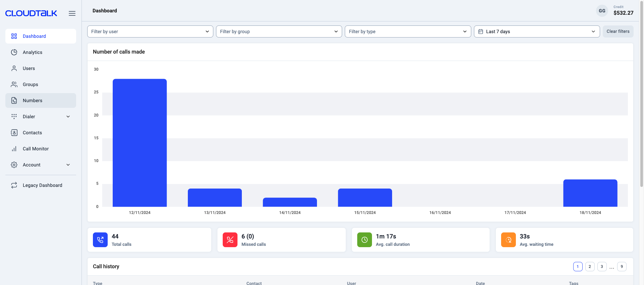Image resolution: width=644 pixels, height=285 pixels.
Task: Click the green Avg. call duration icon
Action: (x=364, y=240)
